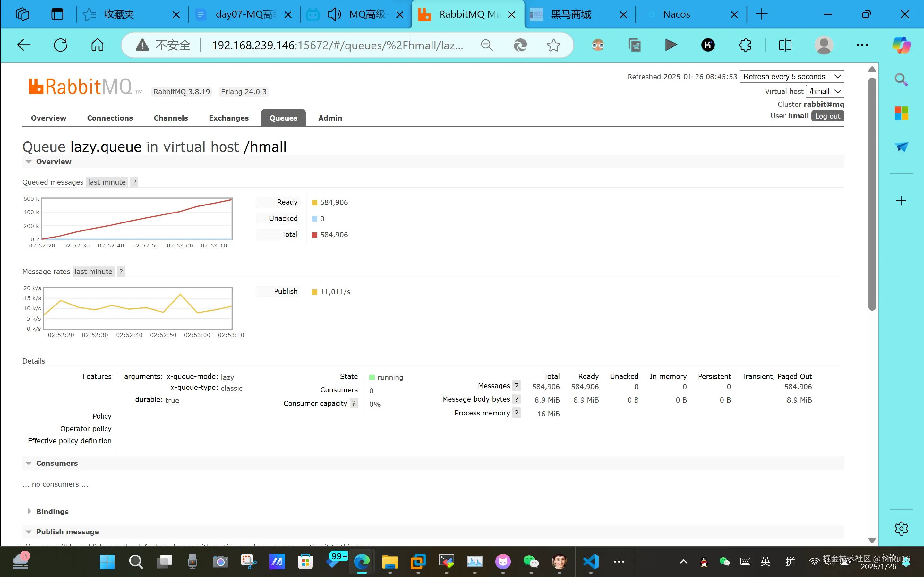Click the favorites star in address bar
The height and width of the screenshot is (577, 924).
pos(553,45)
